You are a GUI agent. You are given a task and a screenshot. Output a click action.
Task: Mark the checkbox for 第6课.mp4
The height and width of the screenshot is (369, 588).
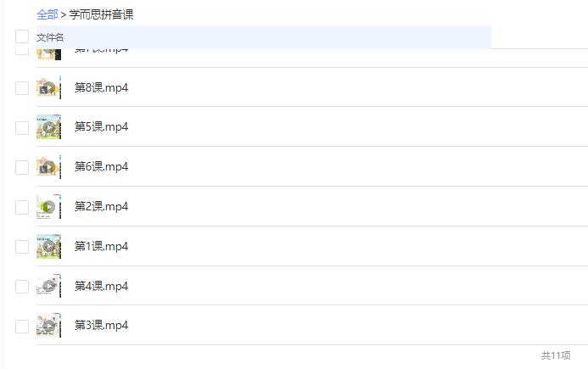[22, 168]
